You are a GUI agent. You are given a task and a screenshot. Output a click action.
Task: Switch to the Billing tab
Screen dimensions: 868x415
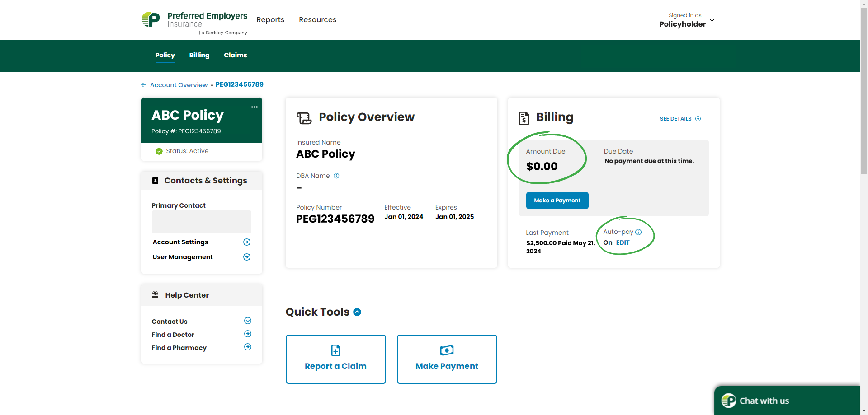tap(199, 55)
